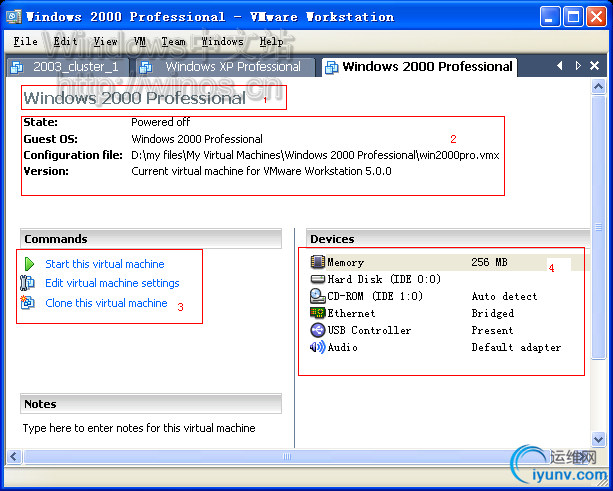Click the Notes section header
The image size is (613, 491).
click(x=151, y=403)
